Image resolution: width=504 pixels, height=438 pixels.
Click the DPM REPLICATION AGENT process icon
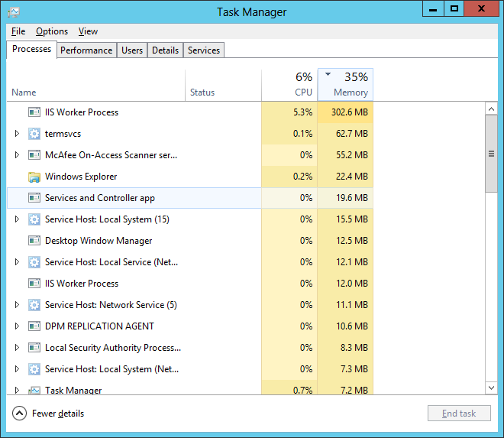[x=34, y=326]
